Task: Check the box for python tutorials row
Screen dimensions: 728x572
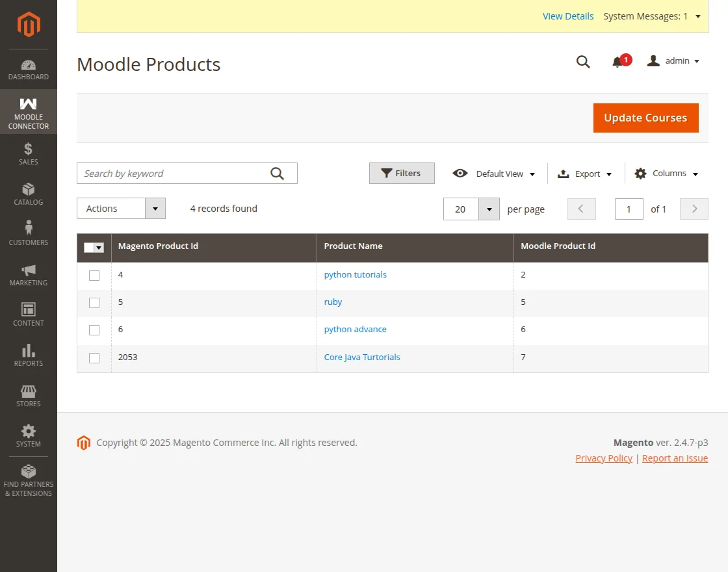Action: [x=94, y=276]
